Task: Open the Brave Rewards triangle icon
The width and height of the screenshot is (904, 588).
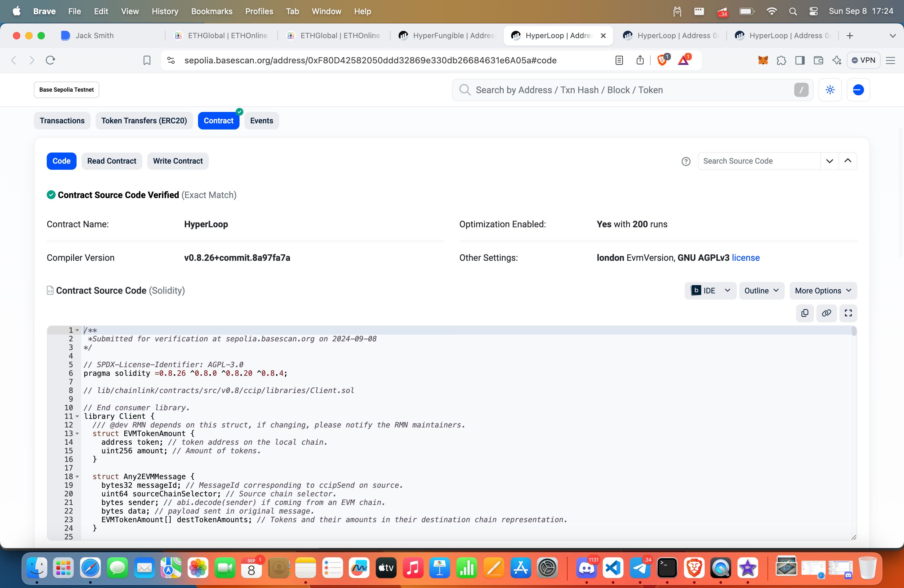Action: click(x=684, y=60)
